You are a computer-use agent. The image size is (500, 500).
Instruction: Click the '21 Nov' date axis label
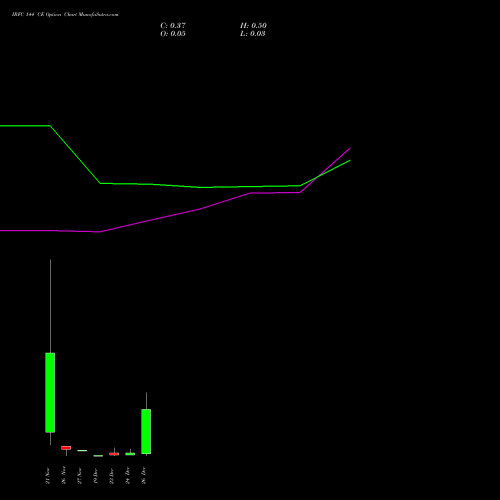coord(48,476)
